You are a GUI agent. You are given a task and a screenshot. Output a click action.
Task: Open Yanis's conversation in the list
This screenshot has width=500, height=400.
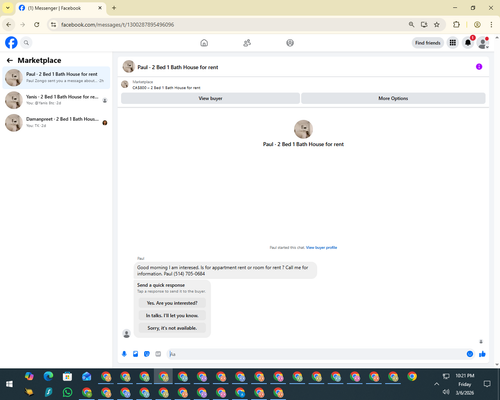pos(56,100)
